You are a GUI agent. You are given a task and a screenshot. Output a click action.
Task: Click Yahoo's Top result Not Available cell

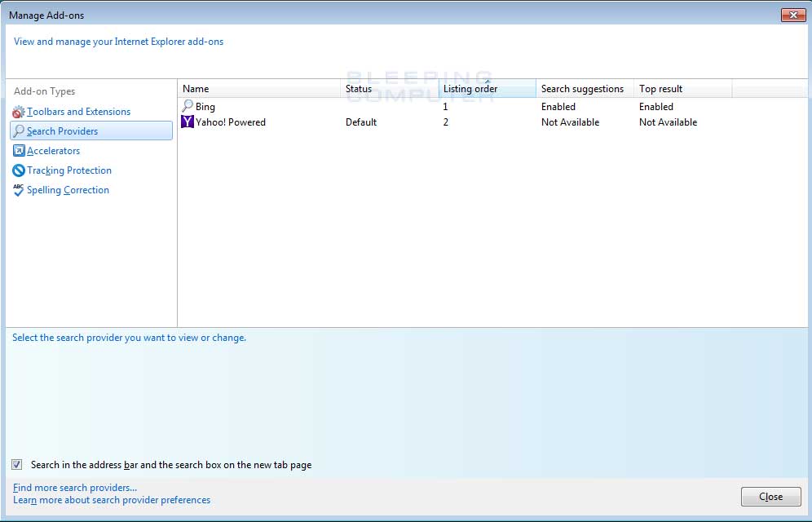coord(668,122)
